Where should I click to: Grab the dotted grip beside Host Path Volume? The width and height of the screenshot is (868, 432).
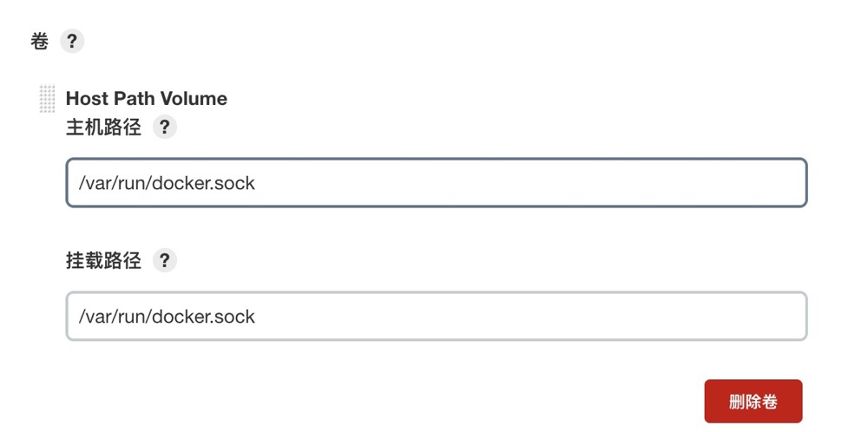point(47,99)
